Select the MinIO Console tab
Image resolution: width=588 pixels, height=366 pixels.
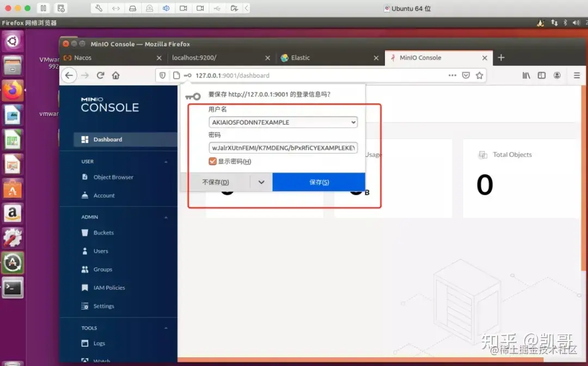(438, 58)
